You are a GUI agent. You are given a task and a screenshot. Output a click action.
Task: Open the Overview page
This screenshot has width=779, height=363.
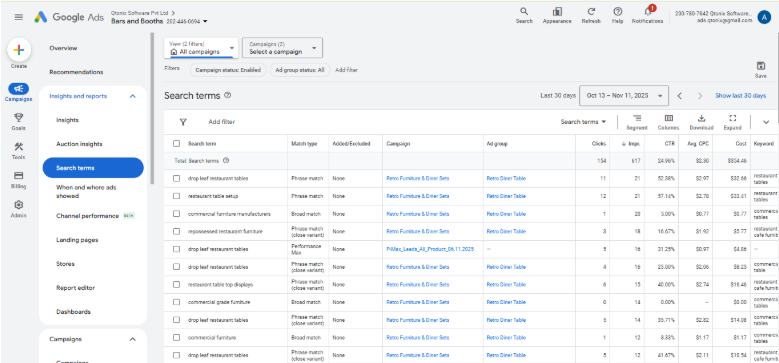click(x=64, y=48)
